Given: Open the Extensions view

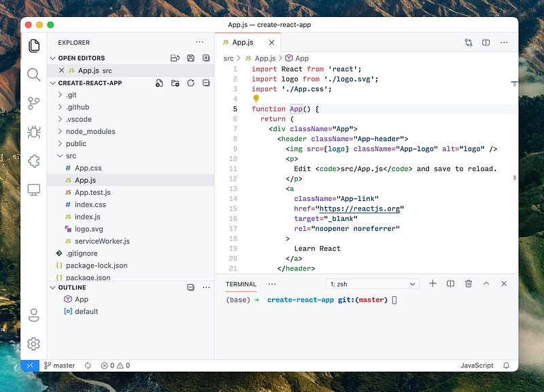Looking at the screenshot, I should coord(33,161).
